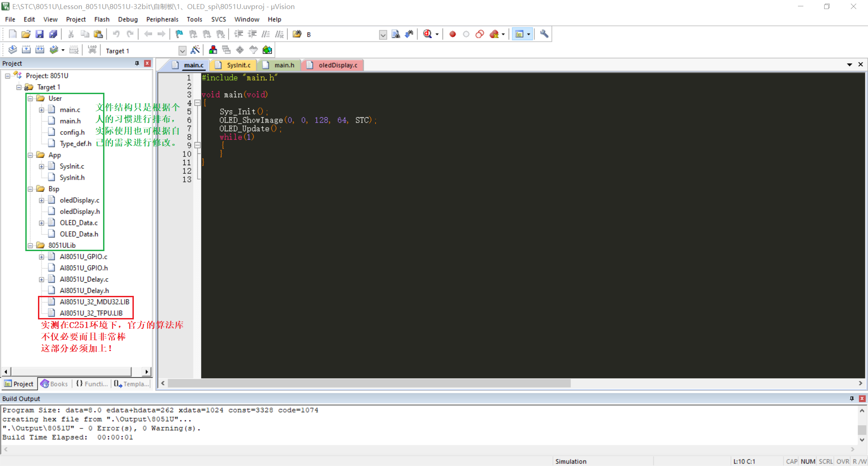Toggle the window layout button in toolbar
The image size is (868, 466).
(x=519, y=34)
